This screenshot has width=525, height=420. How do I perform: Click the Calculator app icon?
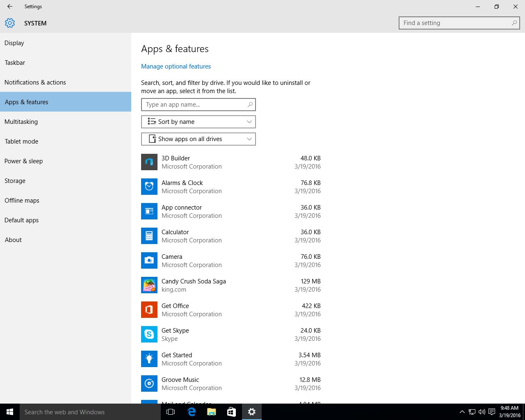click(149, 236)
